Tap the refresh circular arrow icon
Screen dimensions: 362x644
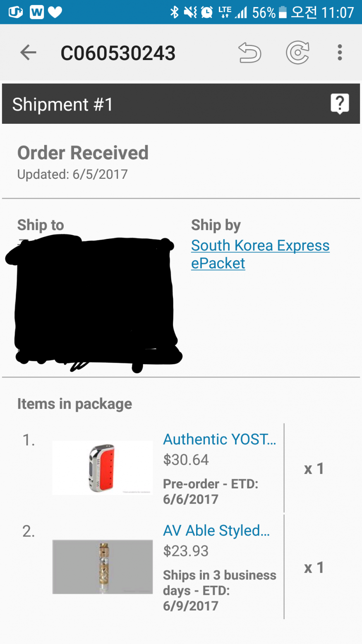tap(297, 53)
